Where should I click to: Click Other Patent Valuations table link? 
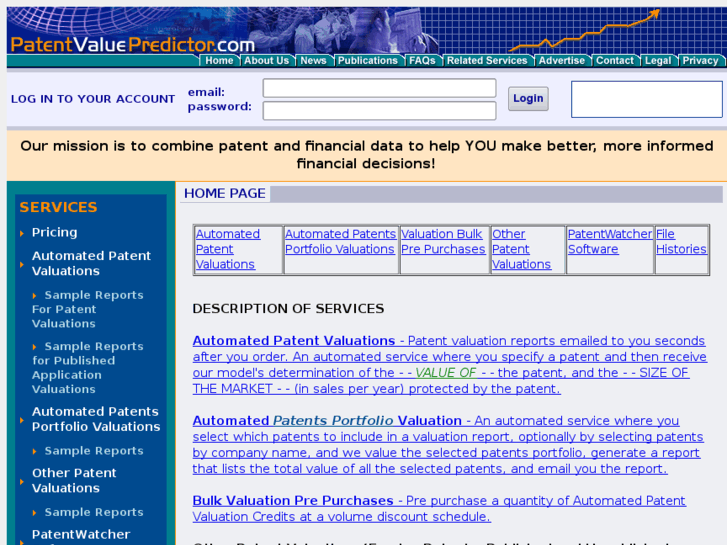point(522,249)
